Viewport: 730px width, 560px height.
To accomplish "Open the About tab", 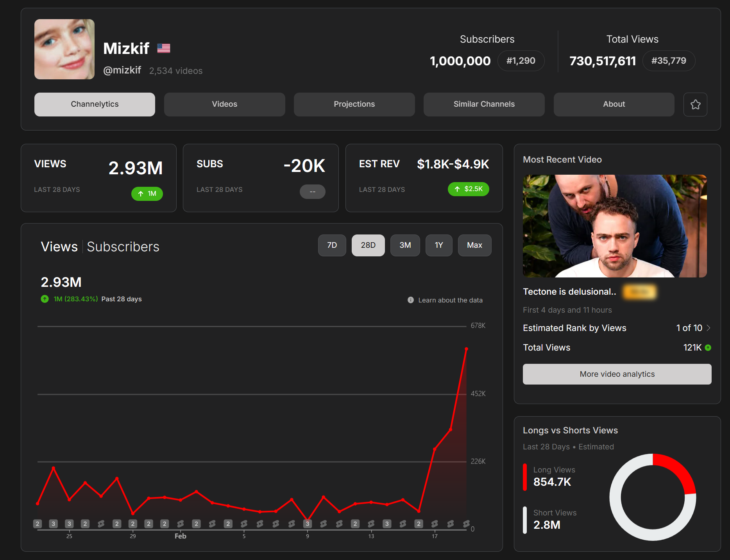I will tap(614, 104).
